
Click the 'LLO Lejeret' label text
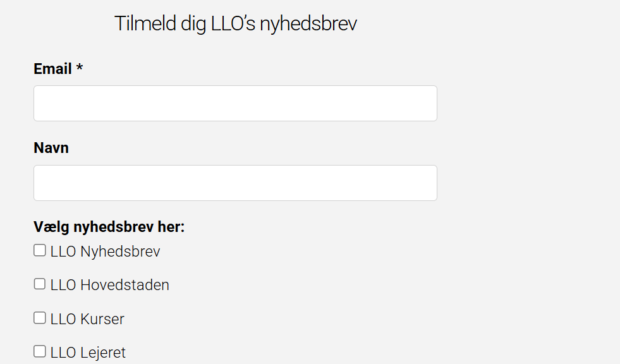pyautogui.click(x=88, y=353)
